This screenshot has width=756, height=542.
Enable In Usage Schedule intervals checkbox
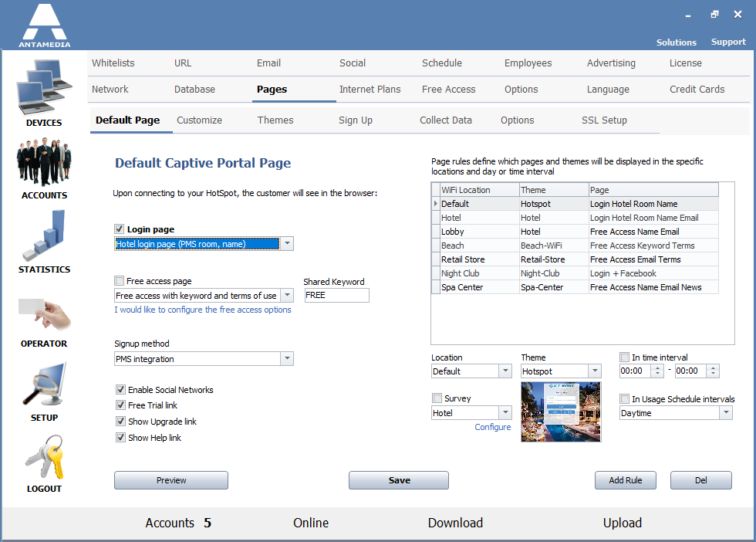(x=624, y=398)
